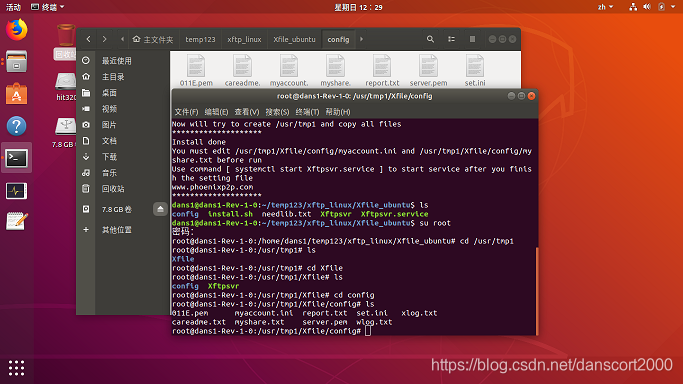Switch file manager to list view

(x=452, y=39)
